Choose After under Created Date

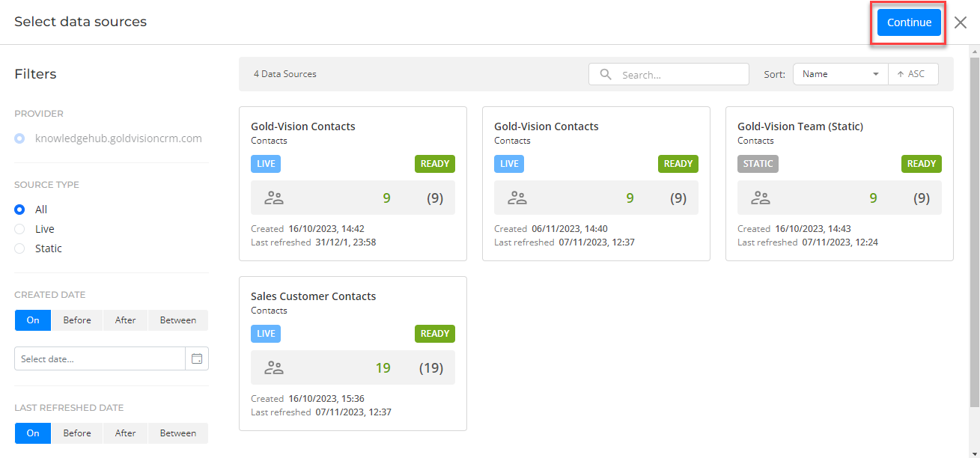126,320
